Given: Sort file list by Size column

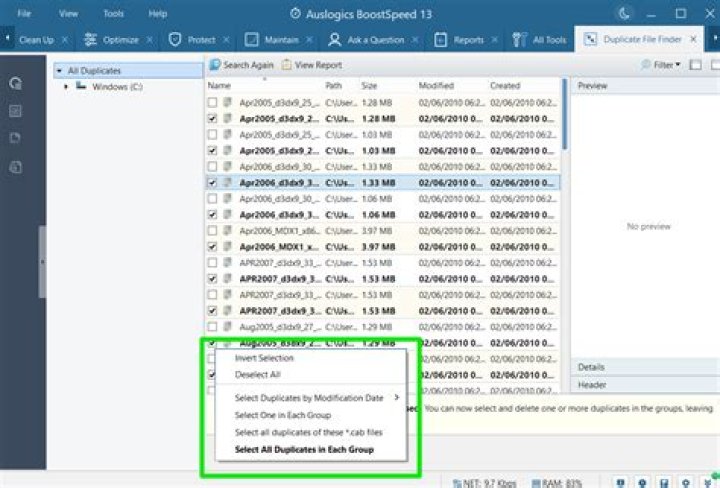Looking at the screenshot, I should [369, 86].
